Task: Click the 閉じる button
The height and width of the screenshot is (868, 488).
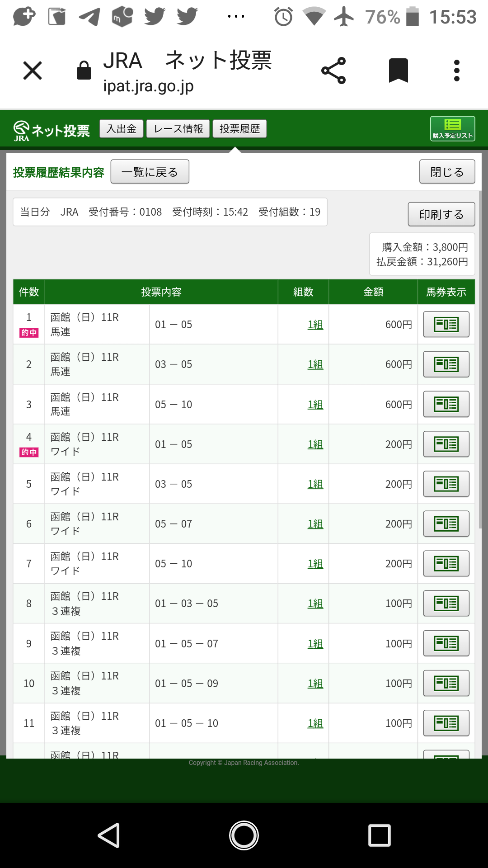Action: [447, 172]
